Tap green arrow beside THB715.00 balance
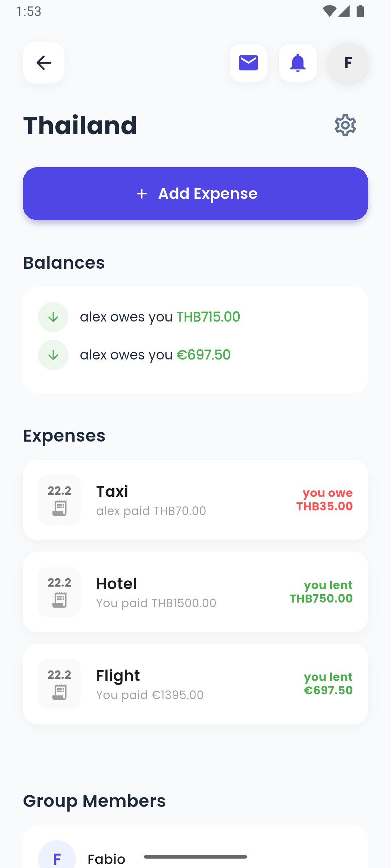Image resolution: width=391 pixels, height=868 pixels. pos(53,317)
